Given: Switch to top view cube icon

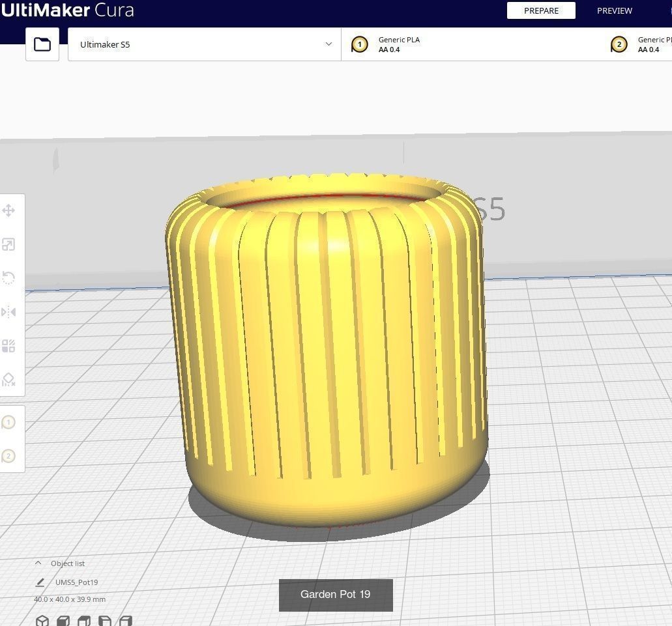Looking at the screenshot, I should point(84,621).
